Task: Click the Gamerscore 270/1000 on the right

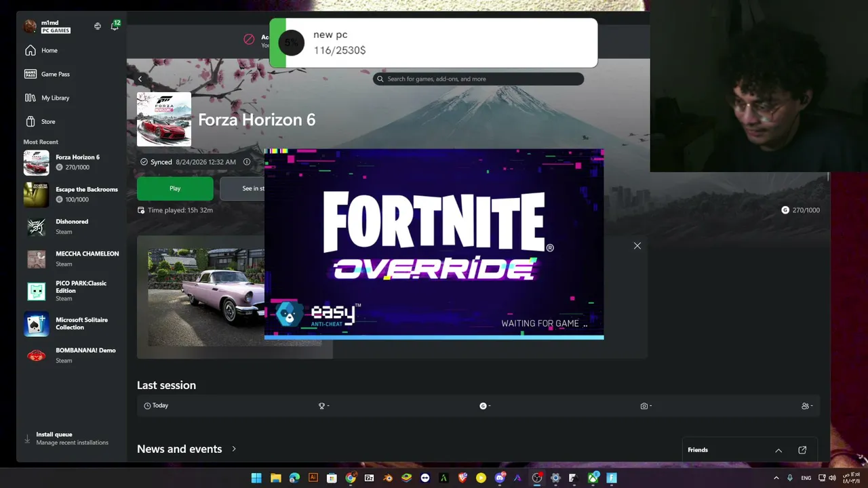Action: point(800,210)
